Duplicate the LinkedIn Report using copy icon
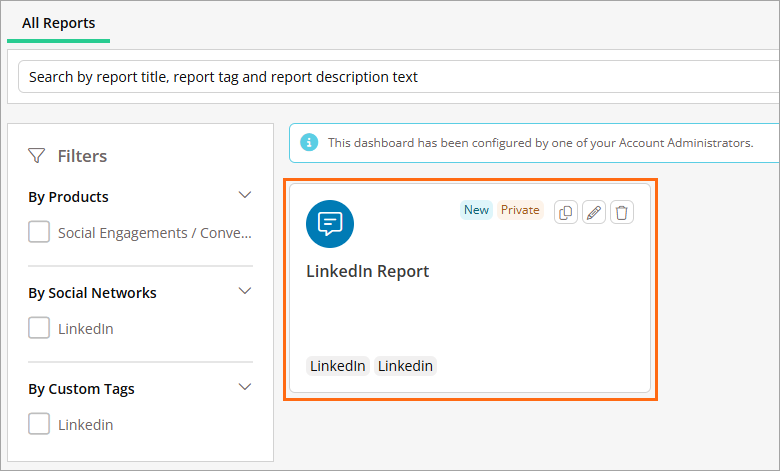780x471 pixels. click(x=566, y=212)
